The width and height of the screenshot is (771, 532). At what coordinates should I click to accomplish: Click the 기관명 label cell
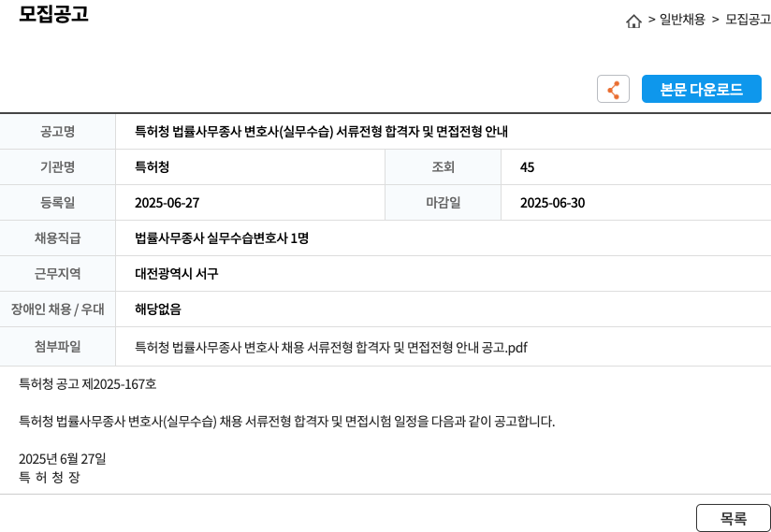click(x=57, y=167)
